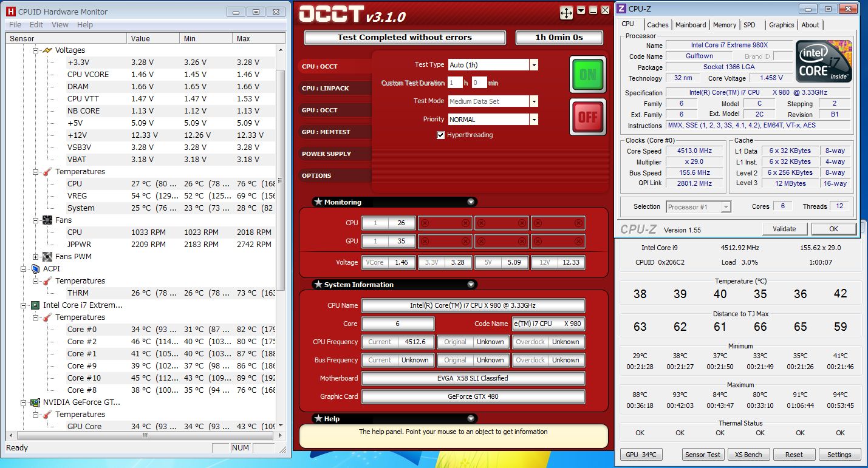Screen dimensions: 868x468
Task: Click the Reset button in the temperature window
Action: point(794,455)
